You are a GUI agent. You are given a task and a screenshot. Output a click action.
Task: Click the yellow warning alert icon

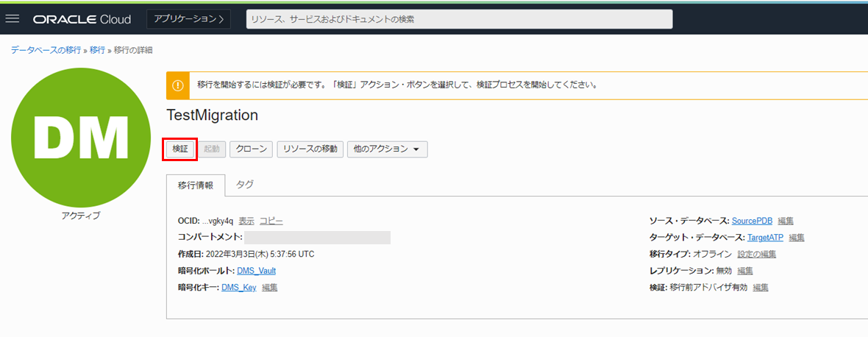177,85
